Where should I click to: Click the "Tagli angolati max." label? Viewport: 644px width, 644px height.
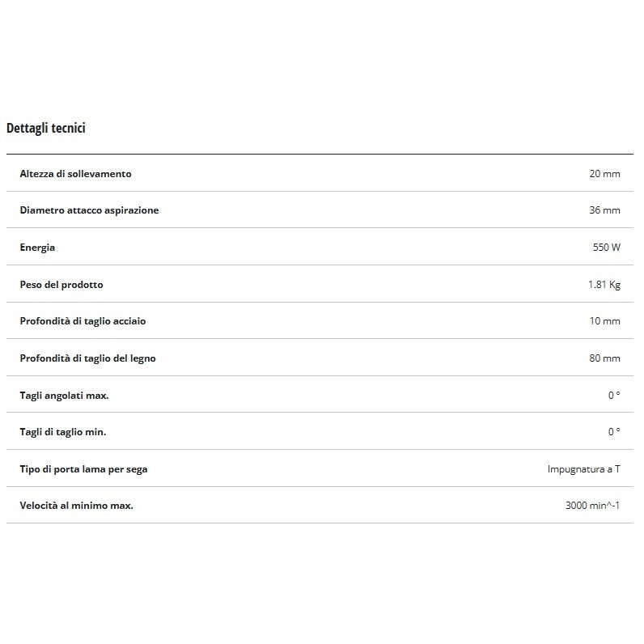point(64,396)
